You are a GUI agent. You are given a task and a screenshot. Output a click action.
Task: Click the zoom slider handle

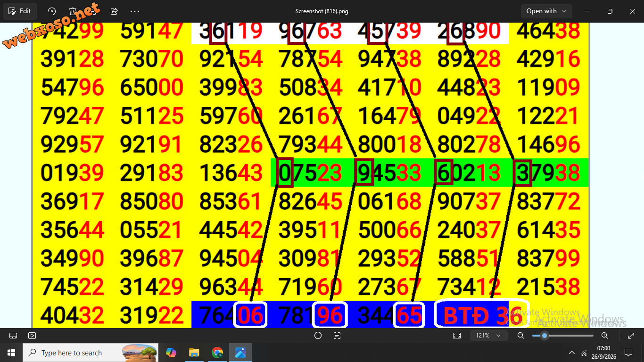(x=545, y=336)
